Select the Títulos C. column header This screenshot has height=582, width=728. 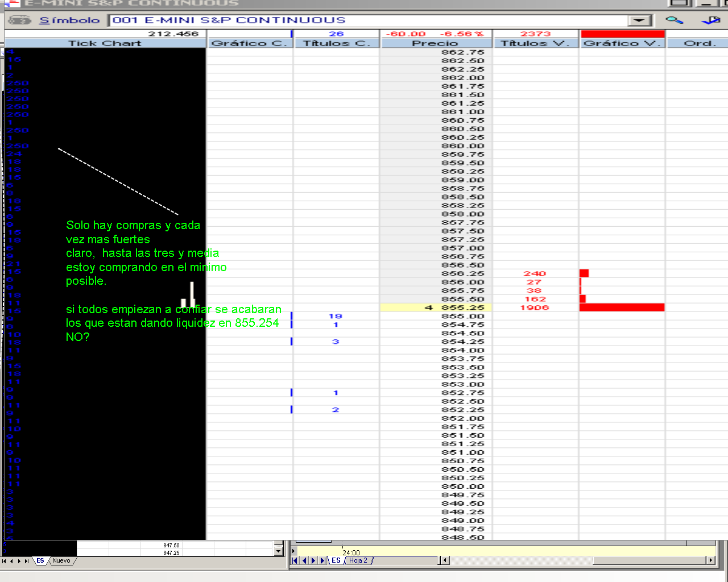[337, 43]
